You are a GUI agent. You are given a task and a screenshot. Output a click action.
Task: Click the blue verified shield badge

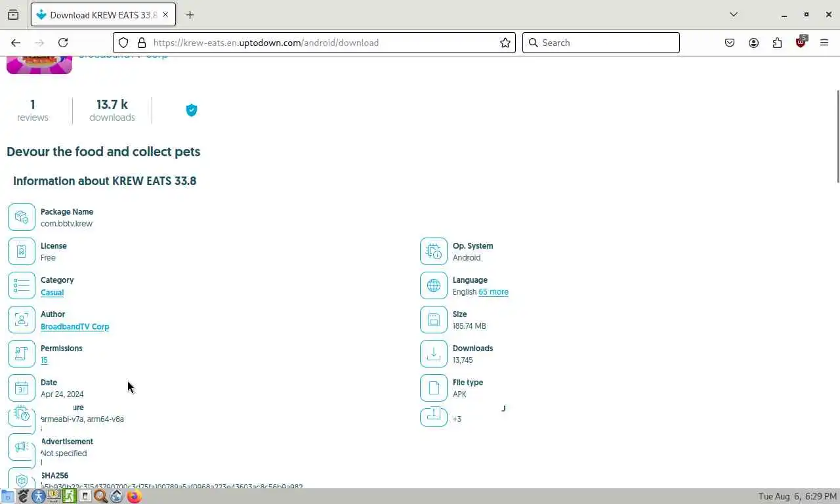pos(192,110)
